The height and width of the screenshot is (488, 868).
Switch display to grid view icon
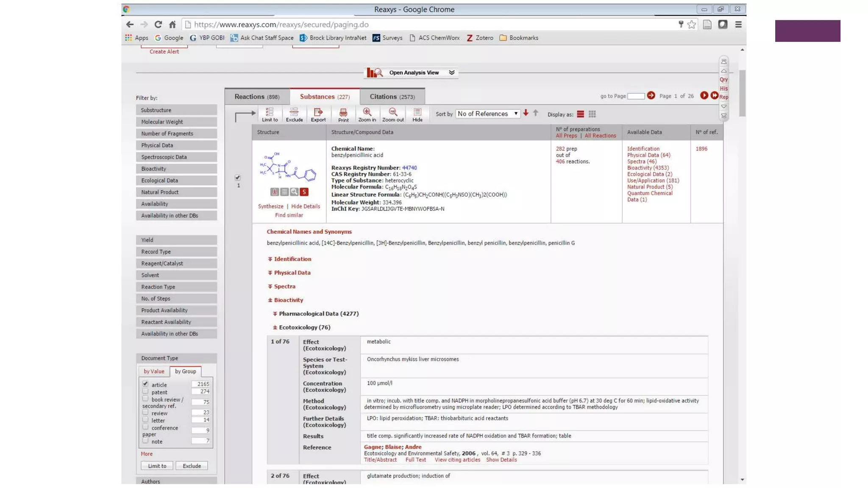coord(592,114)
